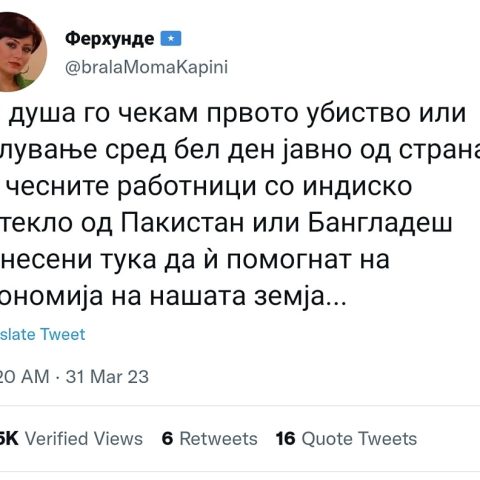The width and height of the screenshot is (480, 480).
Task: Open the Verified Views label
Action: coord(84,439)
